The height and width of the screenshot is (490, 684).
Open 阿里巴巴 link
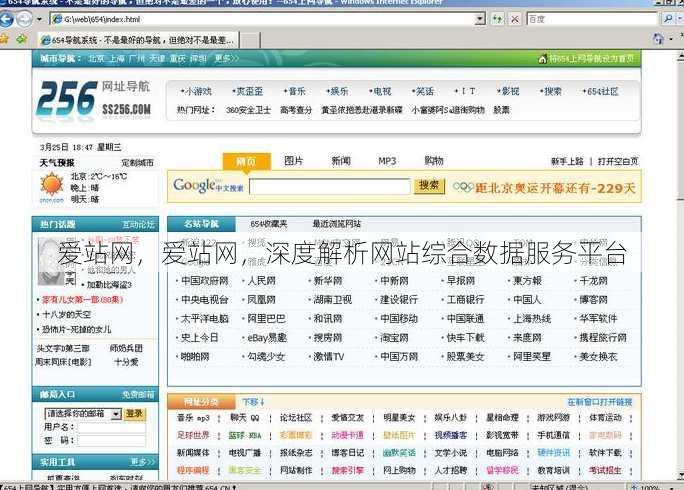(267, 319)
